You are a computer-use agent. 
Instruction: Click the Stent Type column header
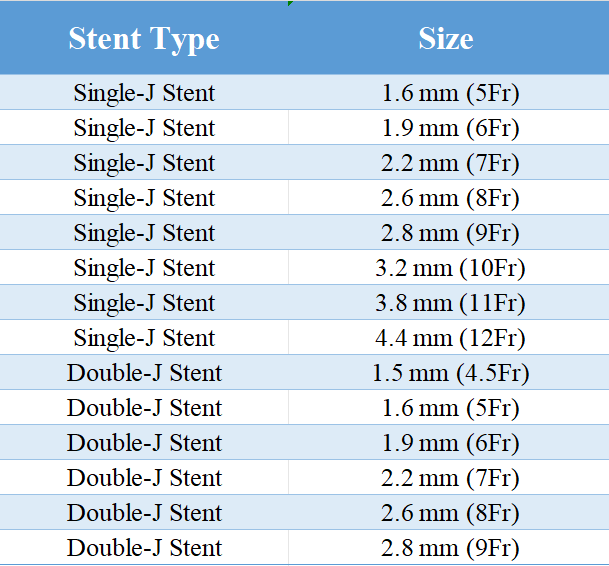144,38
